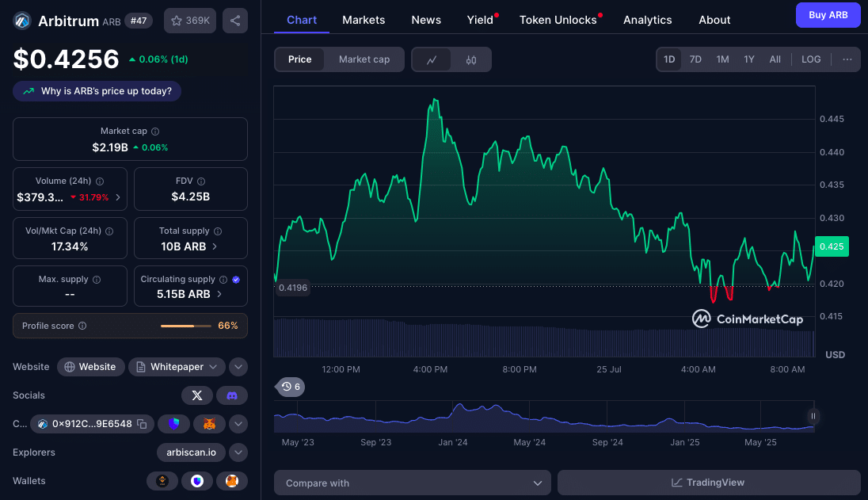Click the Profile score progress bar
The width and height of the screenshot is (868, 500).
point(186,326)
